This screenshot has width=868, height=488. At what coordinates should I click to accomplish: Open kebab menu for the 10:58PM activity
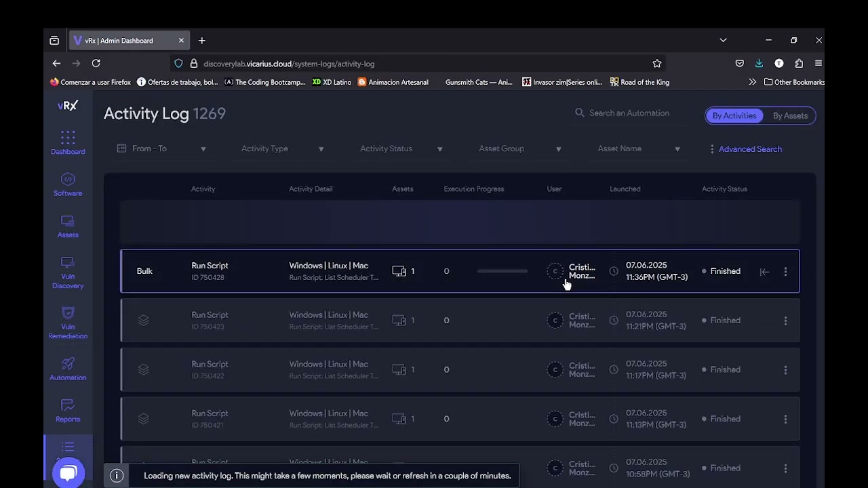785,468
